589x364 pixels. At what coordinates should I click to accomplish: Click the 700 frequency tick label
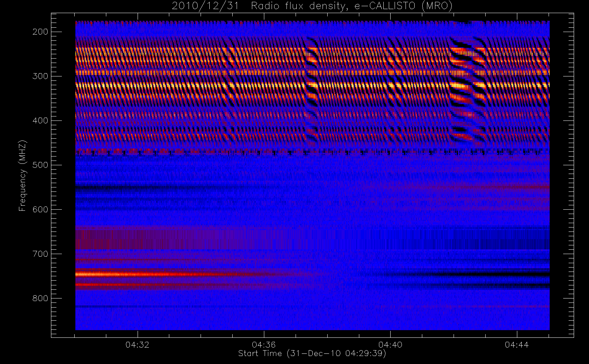(40, 254)
